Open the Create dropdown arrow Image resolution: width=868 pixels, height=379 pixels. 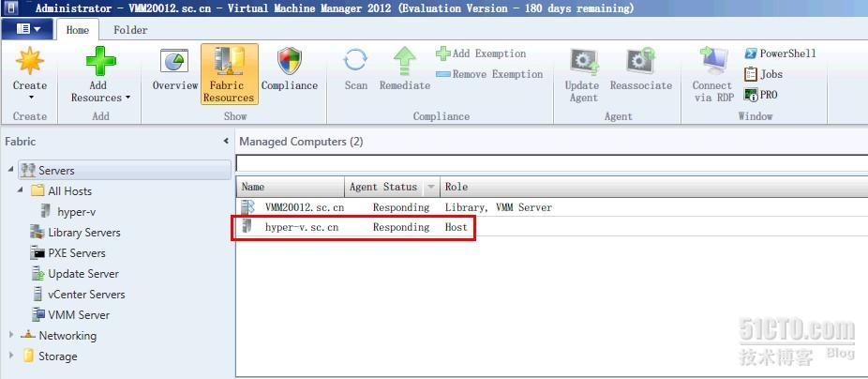[x=31, y=99]
